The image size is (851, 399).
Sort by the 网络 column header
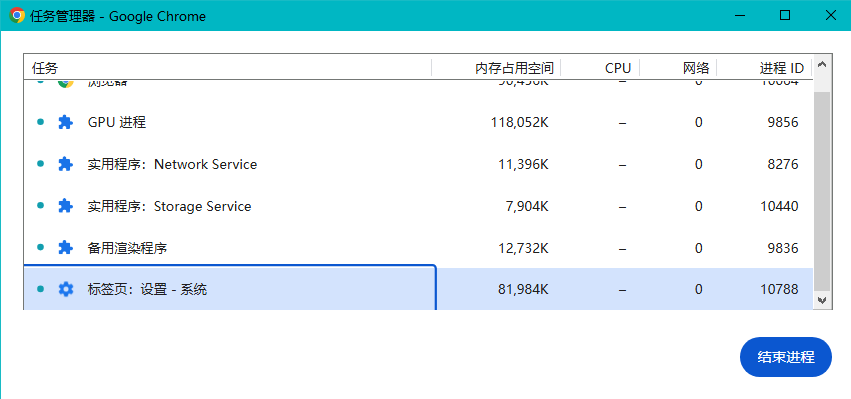[678, 68]
